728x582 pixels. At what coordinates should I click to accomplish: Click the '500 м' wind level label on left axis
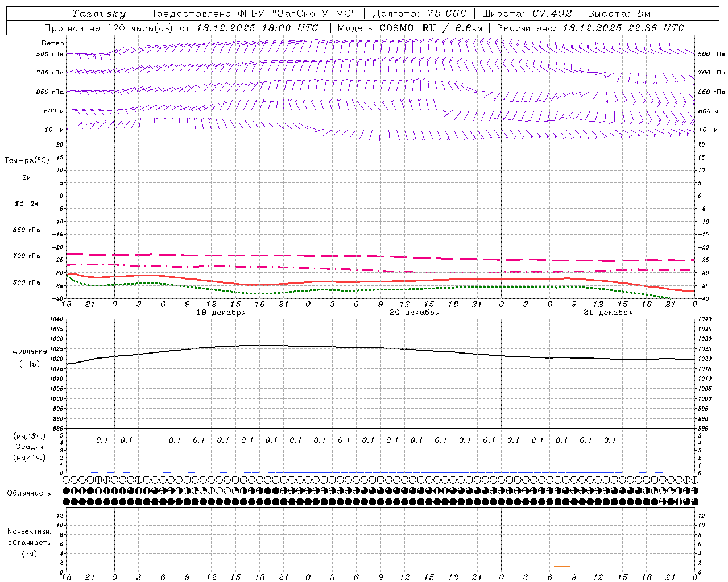point(54,111)
